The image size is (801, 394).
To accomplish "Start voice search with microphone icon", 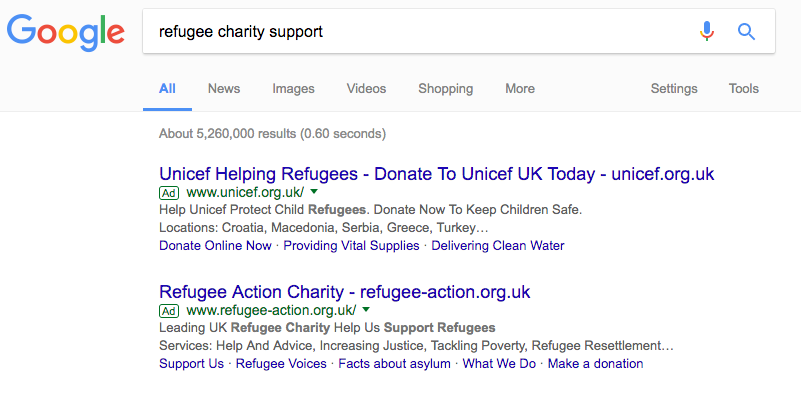I will 706,32.
